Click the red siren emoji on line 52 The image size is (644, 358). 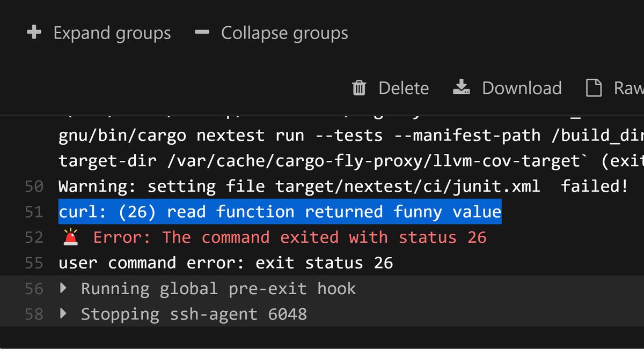click(70, 237)
